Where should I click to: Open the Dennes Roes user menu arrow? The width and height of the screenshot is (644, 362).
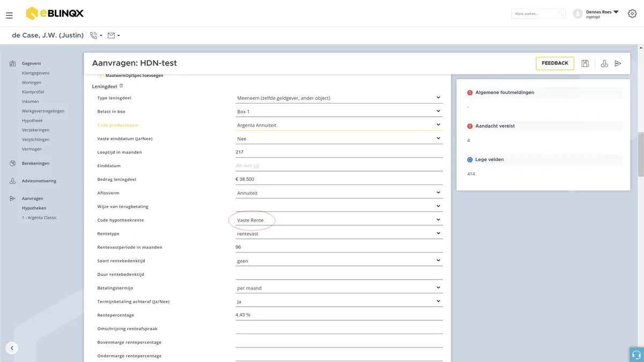616,12
